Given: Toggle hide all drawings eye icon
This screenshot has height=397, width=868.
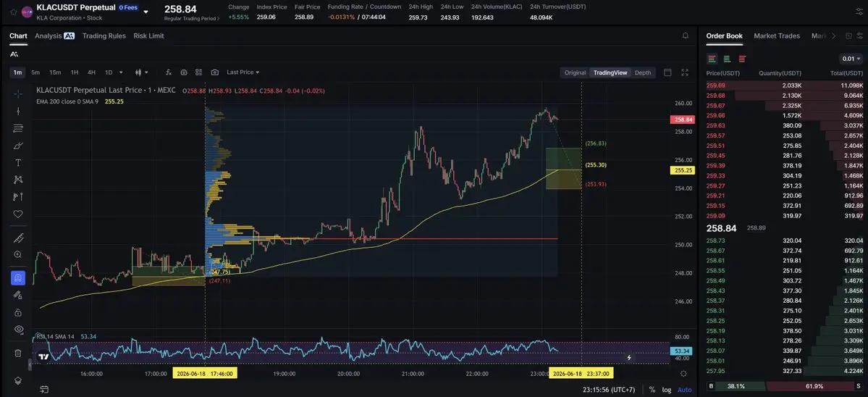Looking at the screenshot, I should 17,330.
